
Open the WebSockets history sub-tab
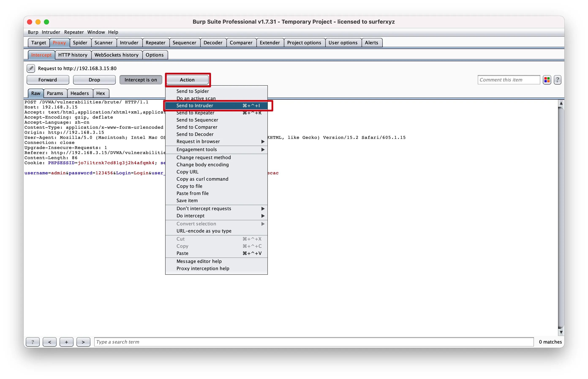tap(117, 55)
